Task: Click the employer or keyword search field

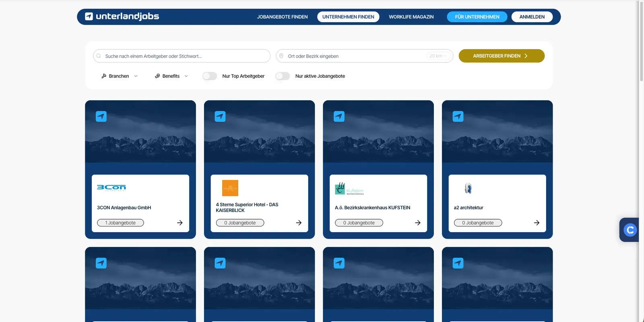Action: (182, 56)
